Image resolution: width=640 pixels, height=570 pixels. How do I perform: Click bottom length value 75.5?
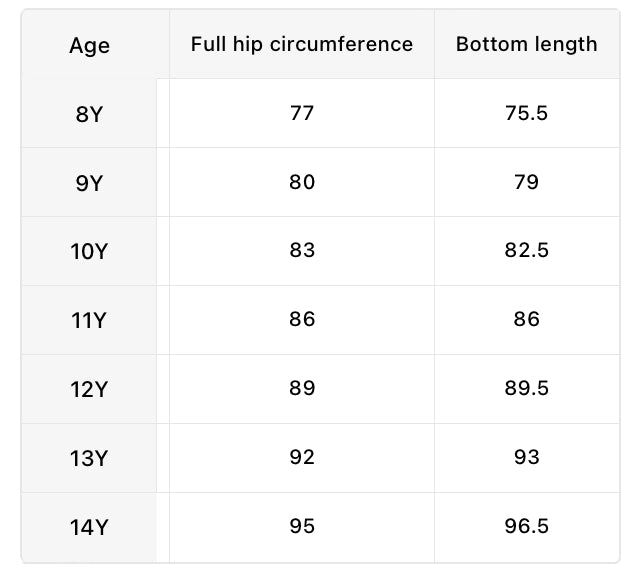click(526, 113)
